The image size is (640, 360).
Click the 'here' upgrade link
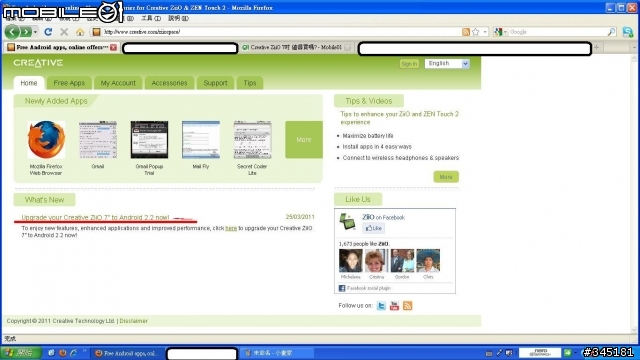coord(231,228)
